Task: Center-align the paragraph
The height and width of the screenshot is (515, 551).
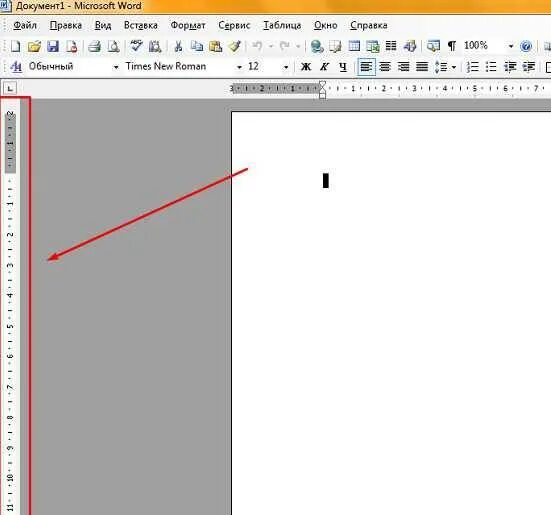Action: click(385, 66)
